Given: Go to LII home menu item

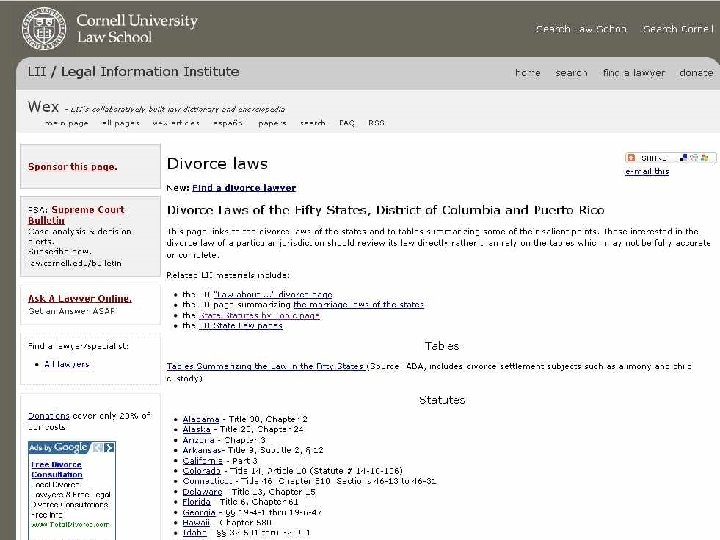Looking at the screenshot, I should [x=527, y=73].
